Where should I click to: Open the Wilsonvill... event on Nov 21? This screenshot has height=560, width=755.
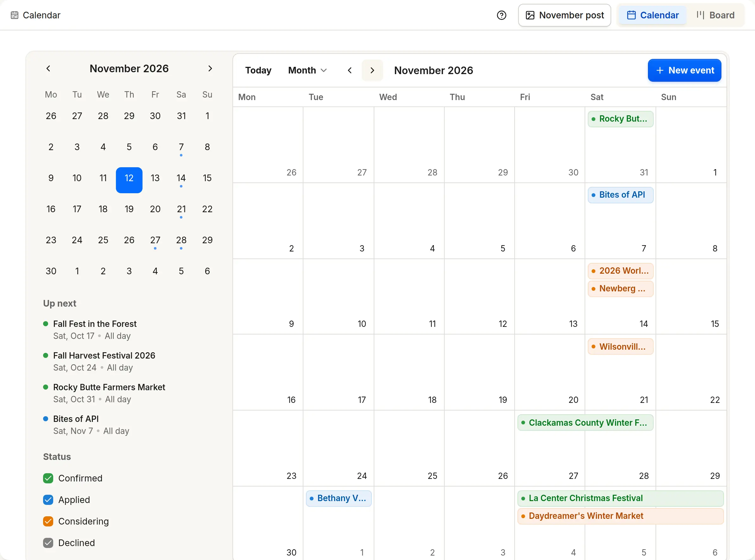[x=620, y=347]
